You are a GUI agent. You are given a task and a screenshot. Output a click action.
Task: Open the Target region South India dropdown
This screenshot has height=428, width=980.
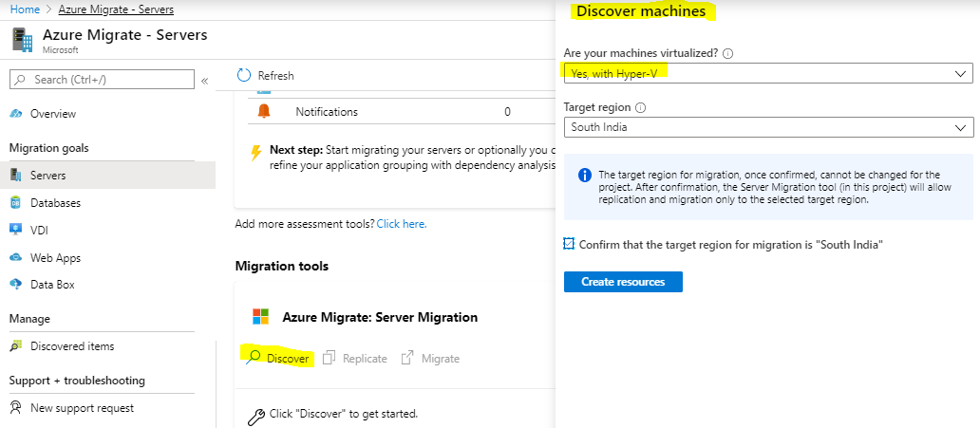click(768, 127)
